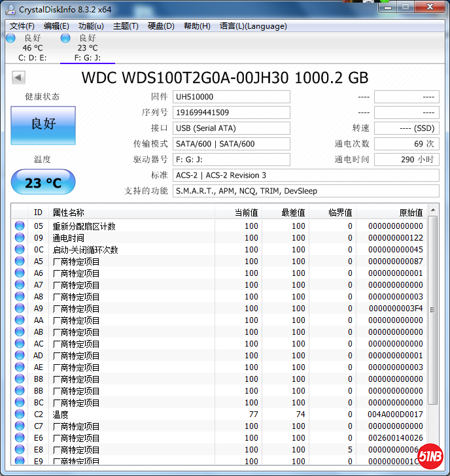Click the status orb for attribute 09
The height and width of the screenshot is (476, 450).
click(20, 238)
